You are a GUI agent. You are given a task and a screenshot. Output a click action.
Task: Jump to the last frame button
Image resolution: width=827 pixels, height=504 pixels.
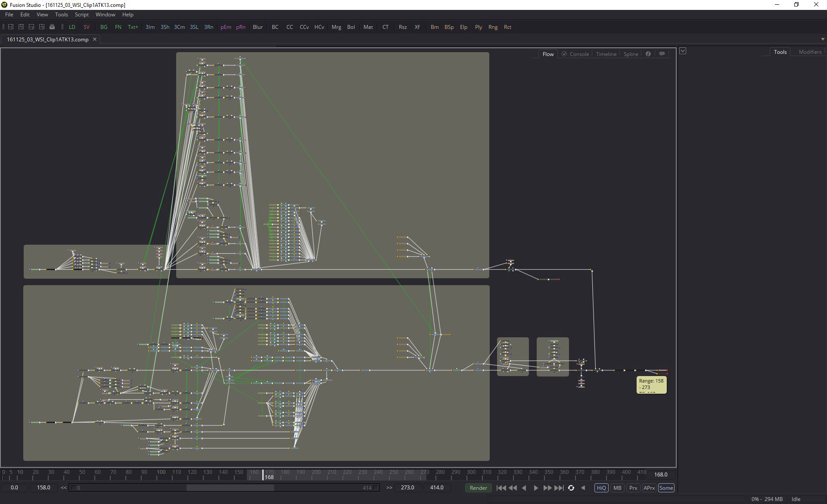(x=559, y=488)
